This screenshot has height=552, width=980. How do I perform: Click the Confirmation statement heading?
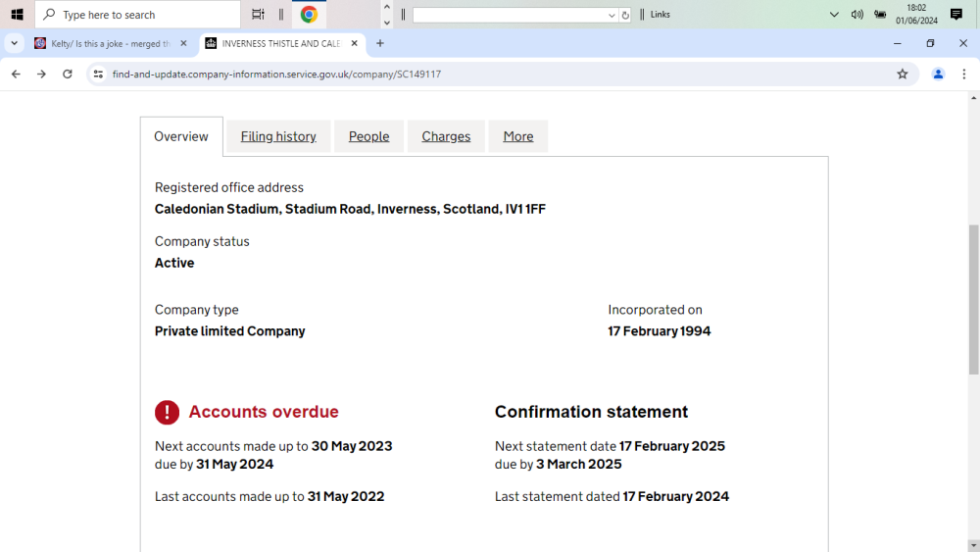pyautogui.click(x=591, y=412)
